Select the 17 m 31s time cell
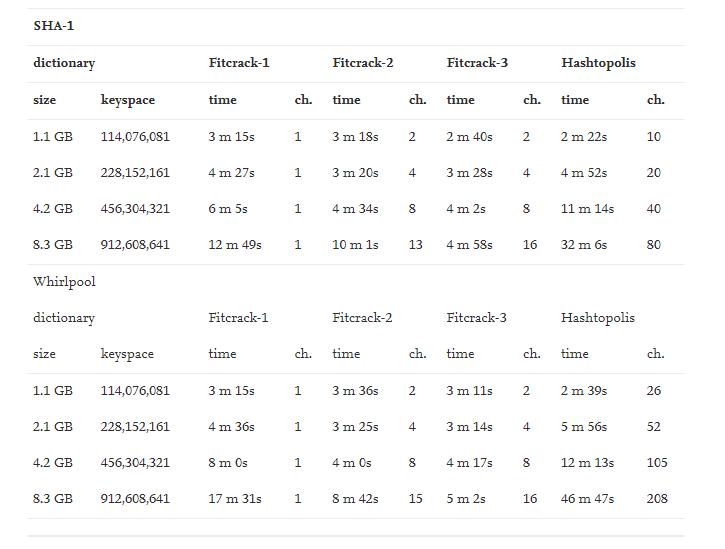This screenshot has width=725, height=549. pyautogui.click(x=235, y=499)
